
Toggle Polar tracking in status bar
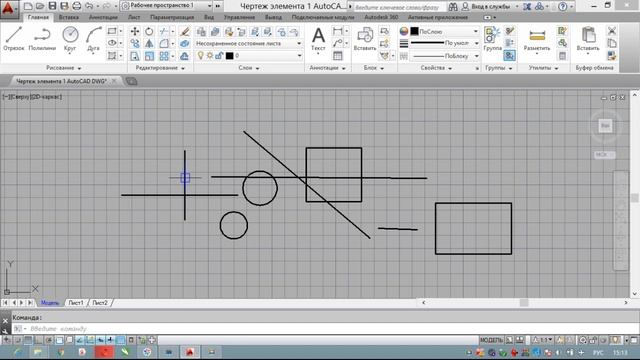click(x=49, y=340)
